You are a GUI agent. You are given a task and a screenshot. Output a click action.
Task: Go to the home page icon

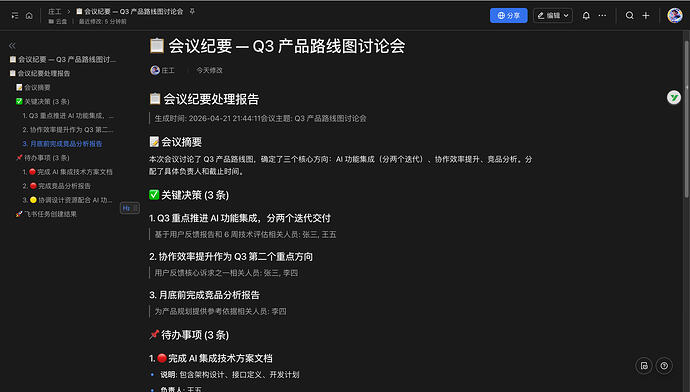29,15
